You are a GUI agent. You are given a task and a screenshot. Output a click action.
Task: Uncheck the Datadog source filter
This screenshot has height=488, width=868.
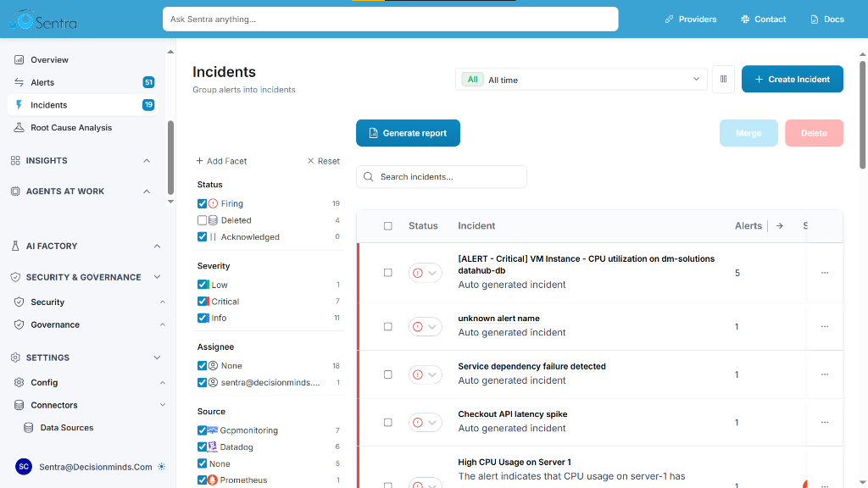coord(202,447)
